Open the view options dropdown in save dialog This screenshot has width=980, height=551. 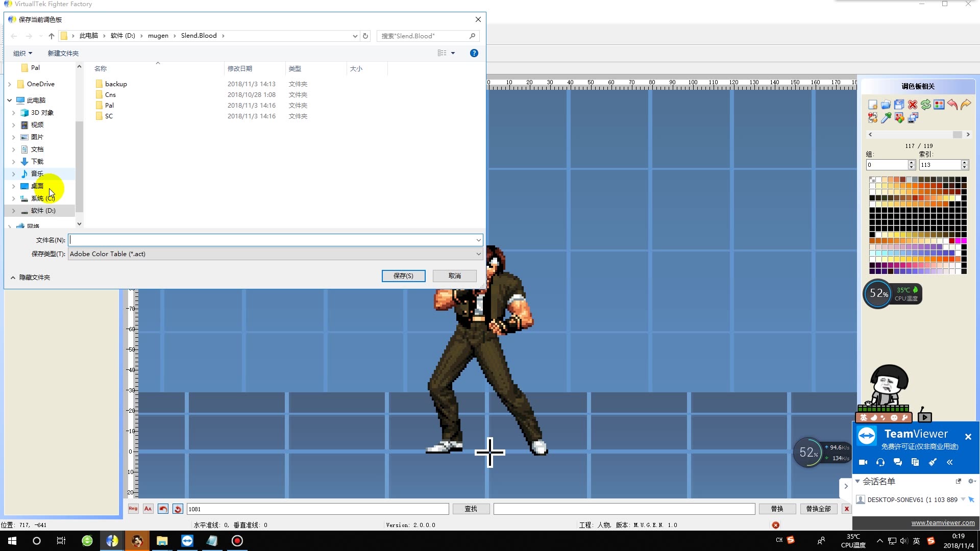coord(453,53)
